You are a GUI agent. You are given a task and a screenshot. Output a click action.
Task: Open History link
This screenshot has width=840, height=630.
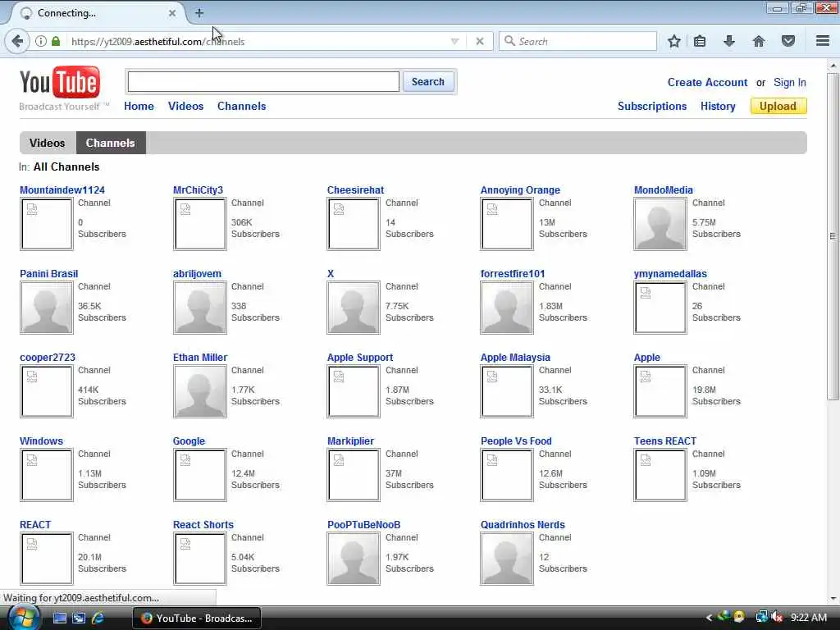coord(718,106)
